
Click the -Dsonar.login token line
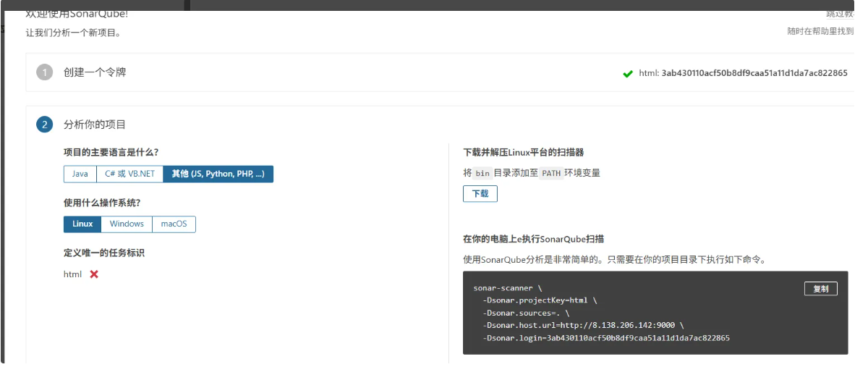[606, 338]
